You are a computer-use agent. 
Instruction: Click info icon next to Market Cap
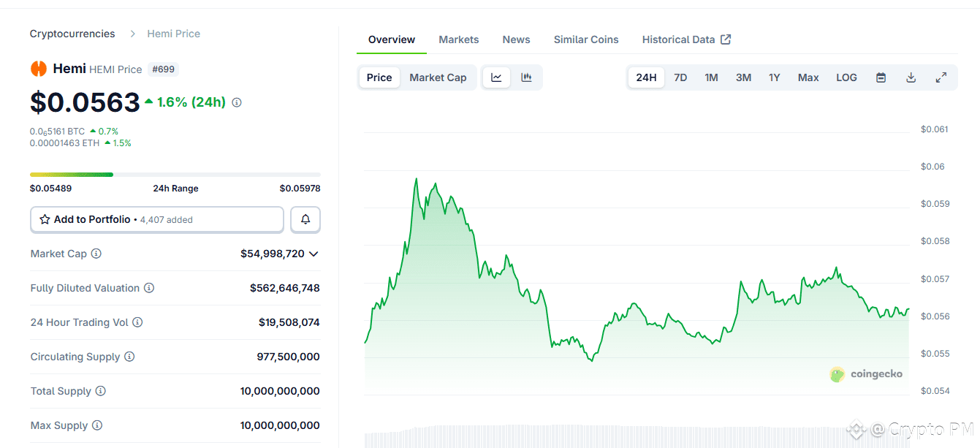click(96, 254)
